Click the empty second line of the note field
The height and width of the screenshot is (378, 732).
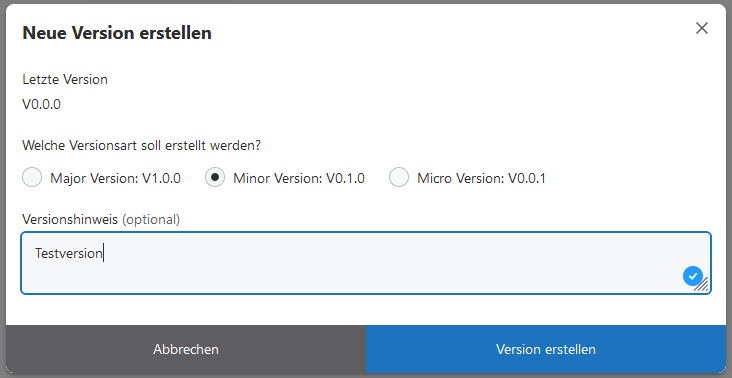(355, 274)
